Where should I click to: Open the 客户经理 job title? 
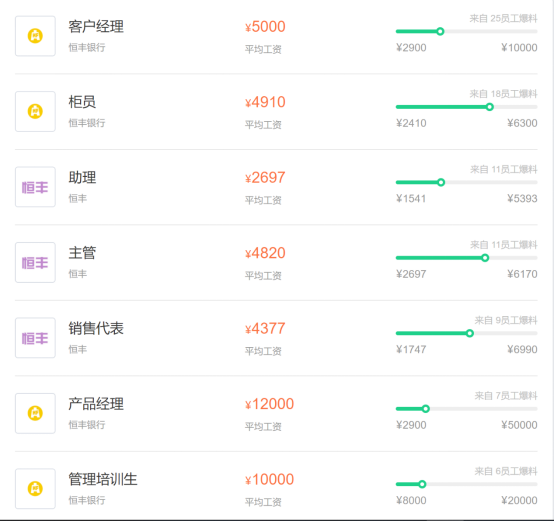pos(96,26)
